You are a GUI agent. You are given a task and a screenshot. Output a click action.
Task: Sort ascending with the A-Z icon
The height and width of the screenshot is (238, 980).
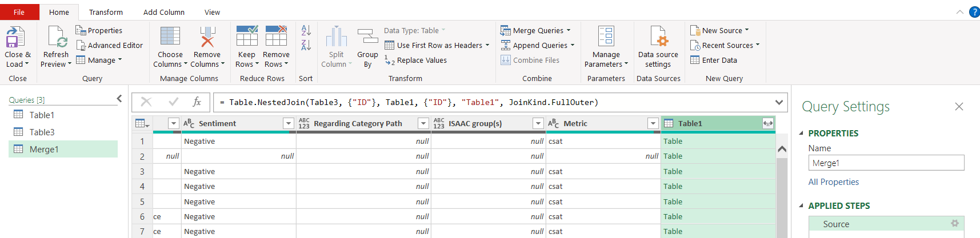coord(306,31)
